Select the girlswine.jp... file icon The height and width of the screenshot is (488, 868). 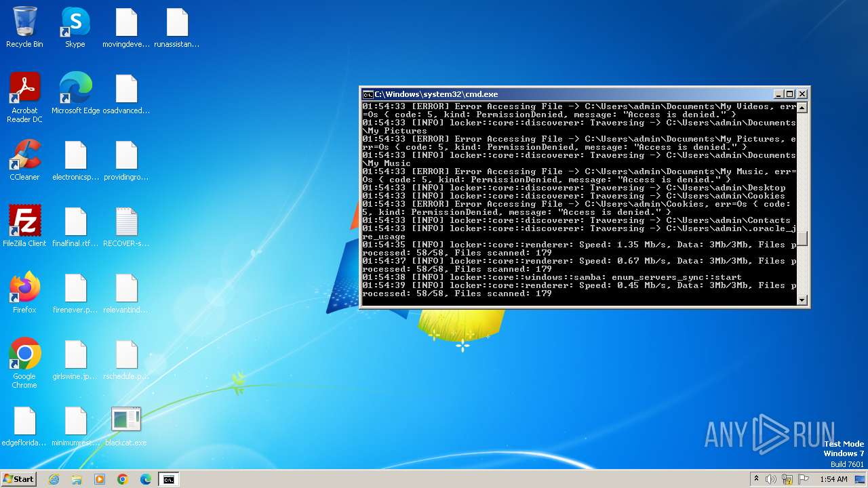pos(75,359)
